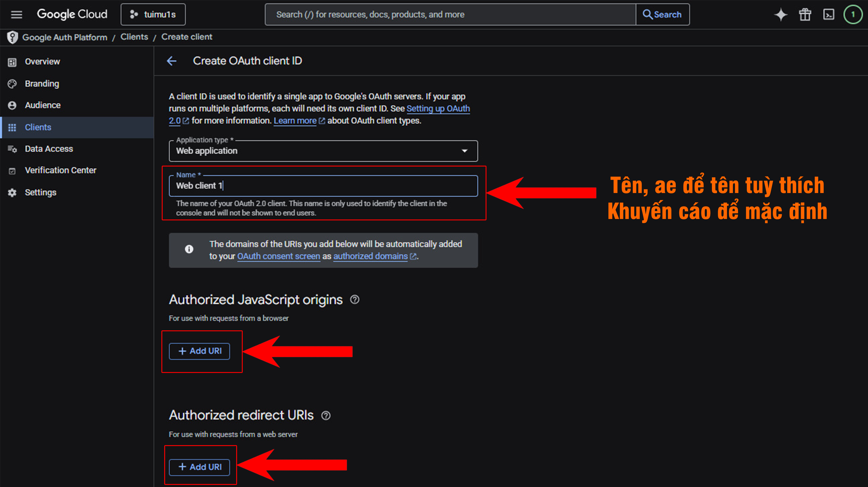The height and width of the screenshot is (487, 868).
Task: Select Data Access in the sidebar
Action: point(49,149)
